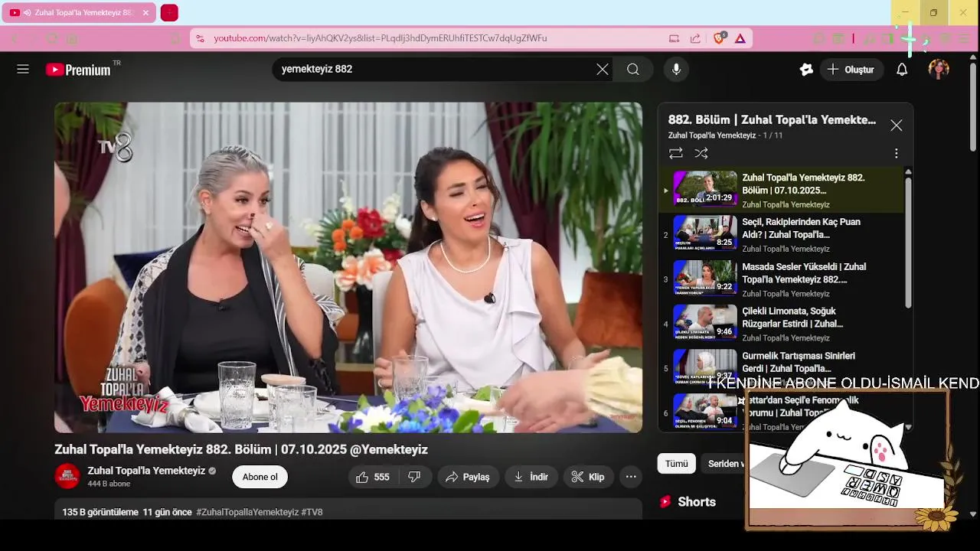This screenshot has height=551, width=980.
Task: Bookmark the page with the bookmark icon
Action: click(x=175, y=38)
